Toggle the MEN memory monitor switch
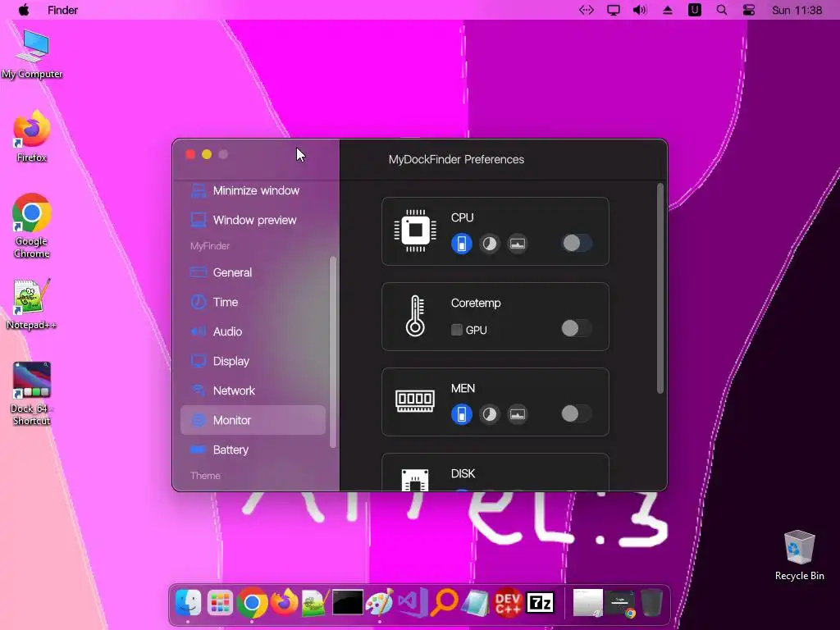Screen dimensions: 840x630 tap(577, 413)
